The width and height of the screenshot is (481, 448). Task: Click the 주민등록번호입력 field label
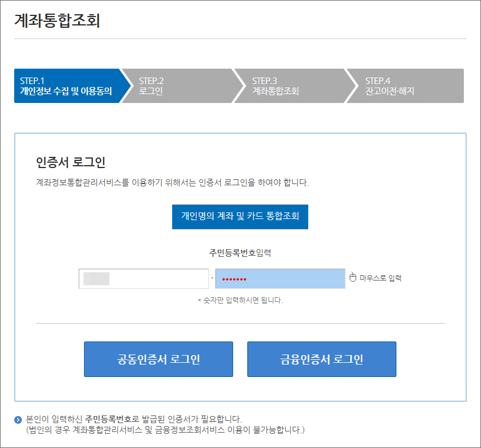pyautogui.click(x=240, y=253)
